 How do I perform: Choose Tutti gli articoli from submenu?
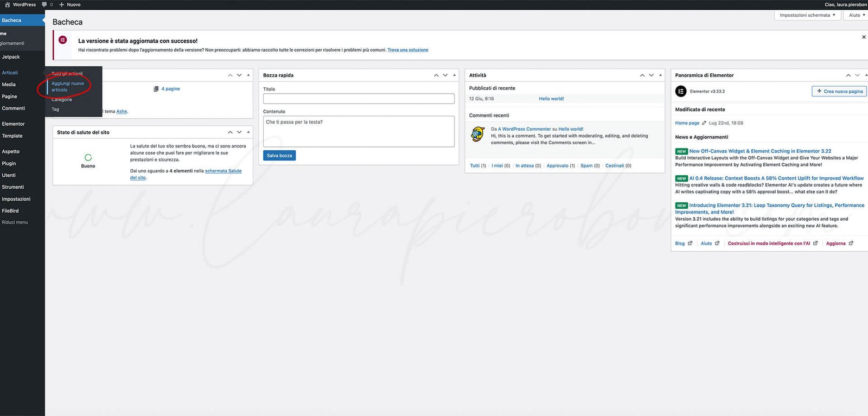pyautogui.click(x=67, y=74)
